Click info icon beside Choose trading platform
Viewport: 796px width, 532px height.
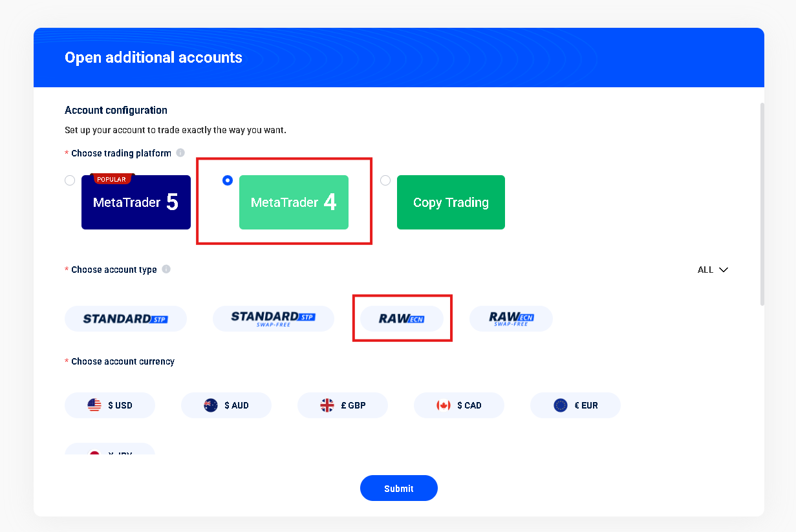pos(180,153)
